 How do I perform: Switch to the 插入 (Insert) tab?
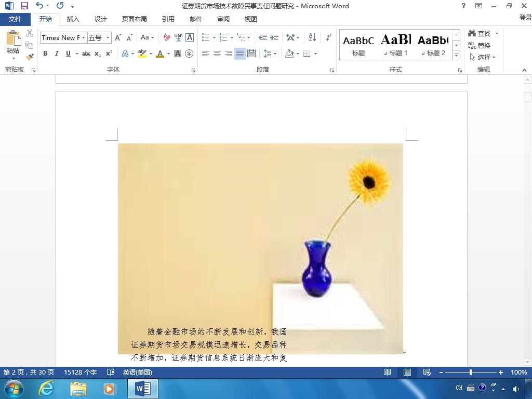73,19
